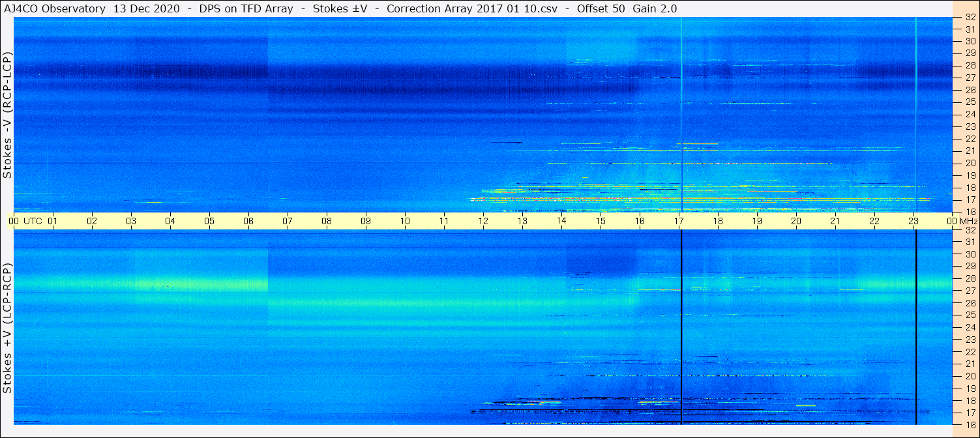980x438 pixels.
Task: Click the '32' MHz label of upper panel
Action: pos(970,17)
